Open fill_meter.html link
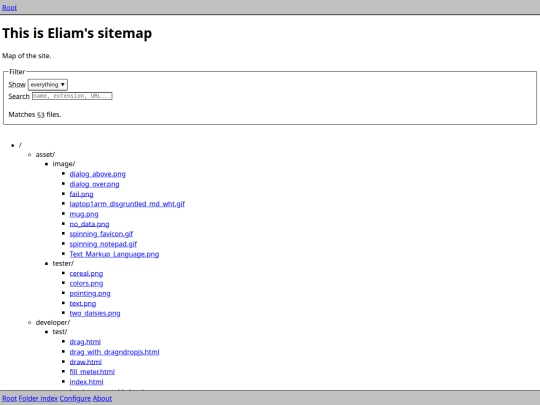Screen dimensions: 540x405 click(x=92, y=372)
